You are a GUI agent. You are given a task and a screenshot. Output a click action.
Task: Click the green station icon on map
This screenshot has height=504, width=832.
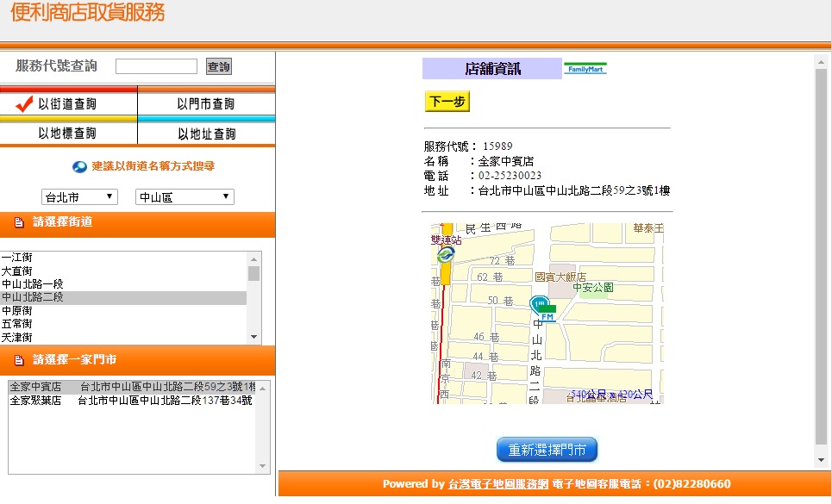(x=445, y=255)
